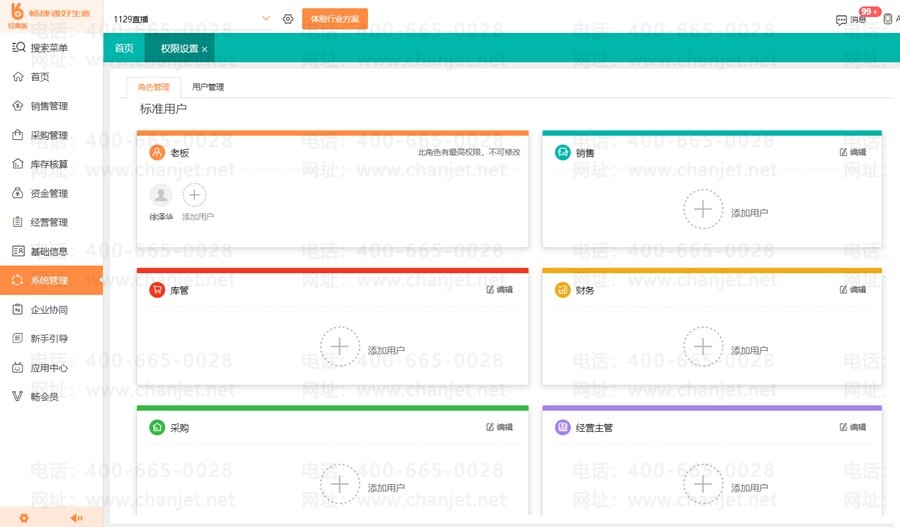Add user to 库管 role
The height and width of the screenshot is (527, 900).
pos(340,346)
